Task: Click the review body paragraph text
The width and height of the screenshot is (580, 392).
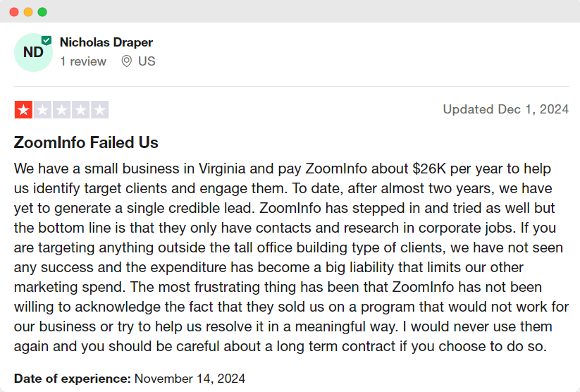Action: [x=291, y=257]
